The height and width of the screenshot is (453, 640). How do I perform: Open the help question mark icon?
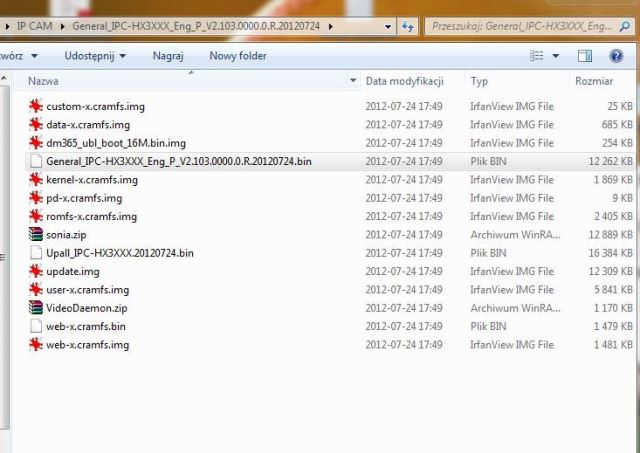(x=616, y=56)
